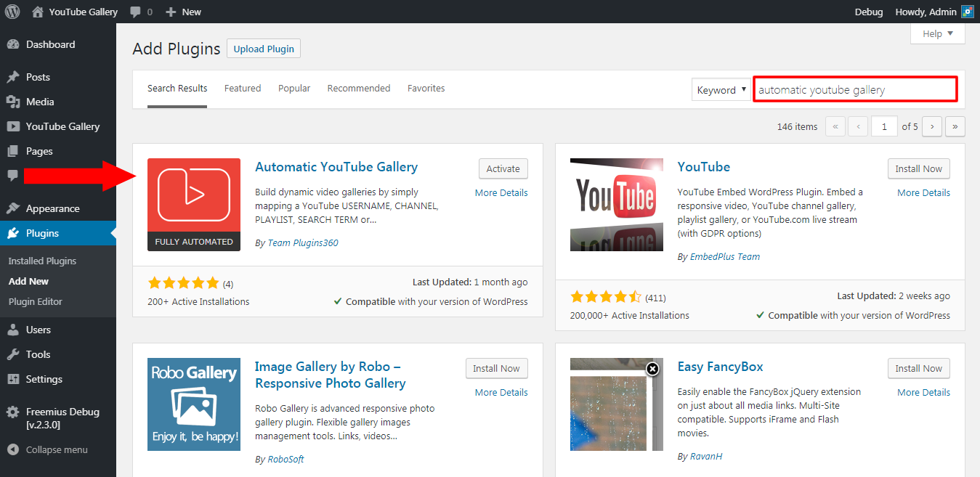The width and height of the screenshot is (980, 477).
Task: Switch to the Featured tab
Action: coord(243,88)
